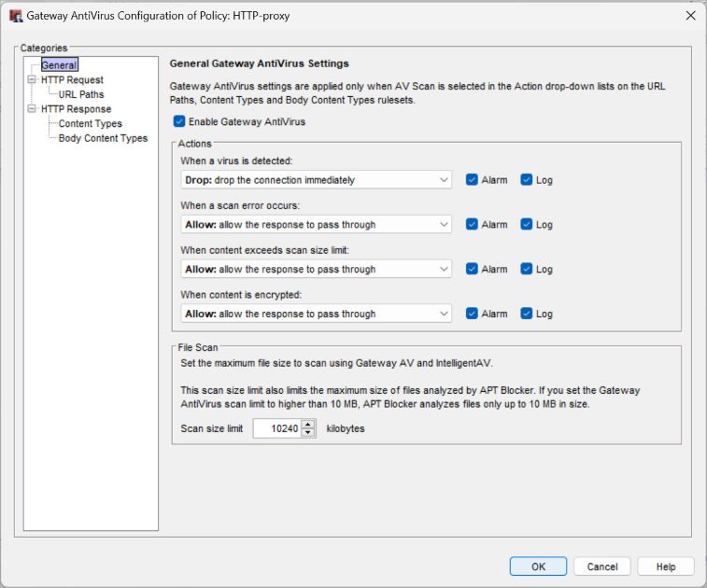Select General in the Categories tree

(x=60, y=65)
